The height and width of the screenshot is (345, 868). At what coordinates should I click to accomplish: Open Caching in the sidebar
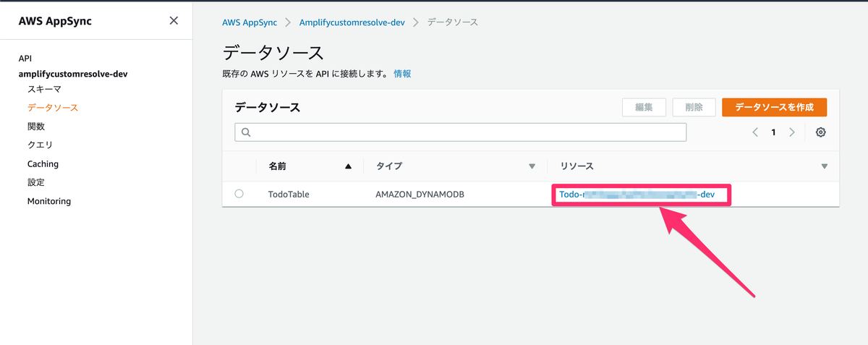[x=43, y=164]
